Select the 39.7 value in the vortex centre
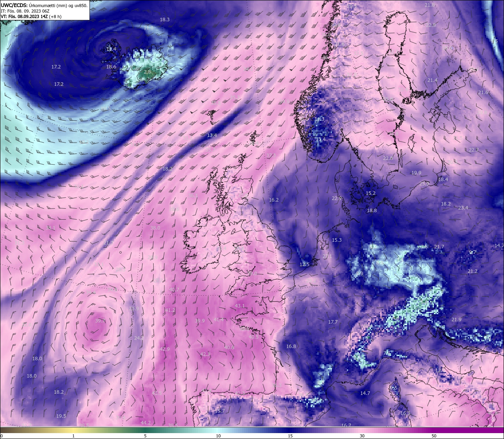 click(100, 321)
